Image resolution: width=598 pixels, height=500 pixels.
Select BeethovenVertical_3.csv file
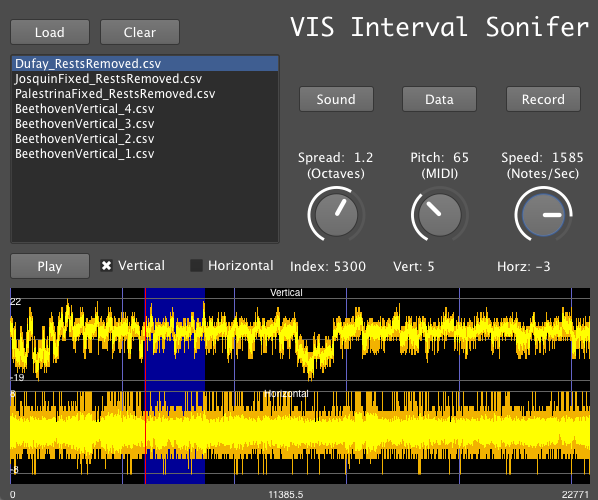(x=145, y=124)
